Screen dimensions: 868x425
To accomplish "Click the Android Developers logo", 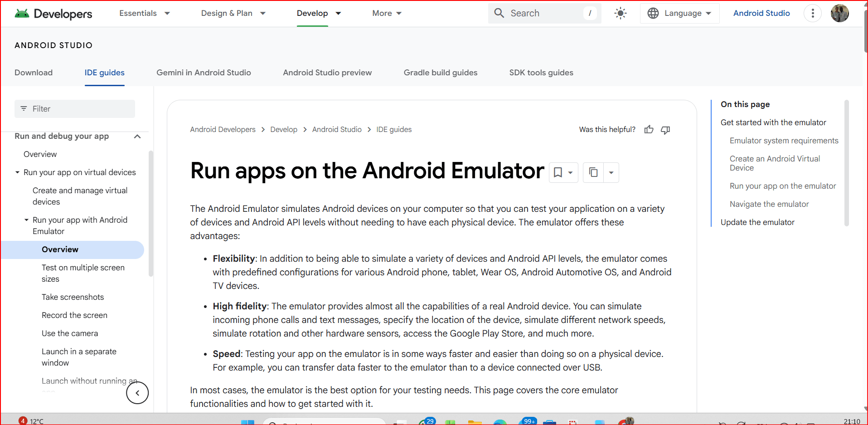I will click(53, 14).
